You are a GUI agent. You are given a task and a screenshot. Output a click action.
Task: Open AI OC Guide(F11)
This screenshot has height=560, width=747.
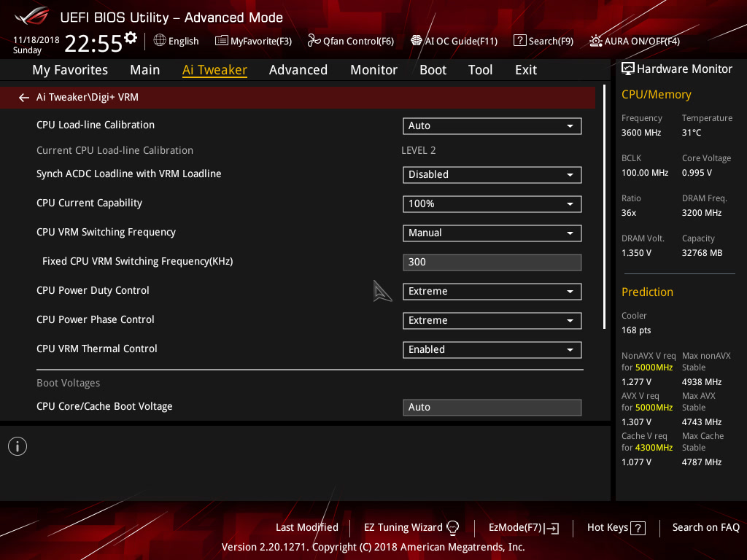click(x=461, y=42)
